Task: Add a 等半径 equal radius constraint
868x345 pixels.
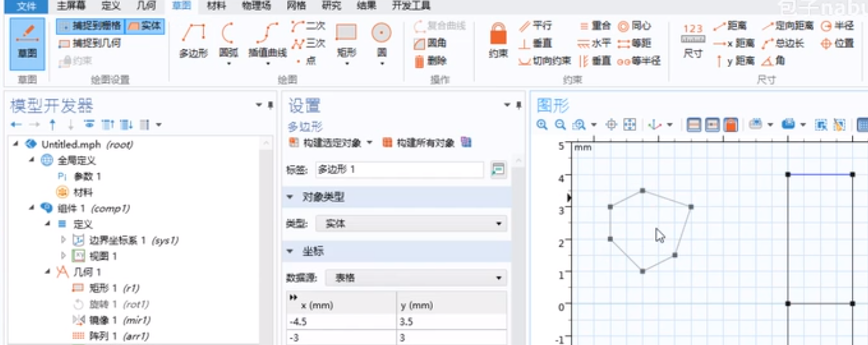Action: [x=639, y=61]
